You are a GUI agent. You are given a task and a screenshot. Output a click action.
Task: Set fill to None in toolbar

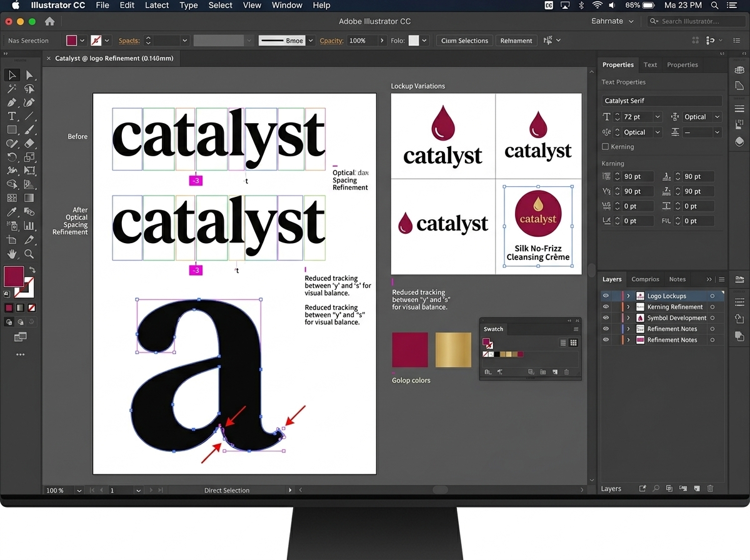[32, 308]
